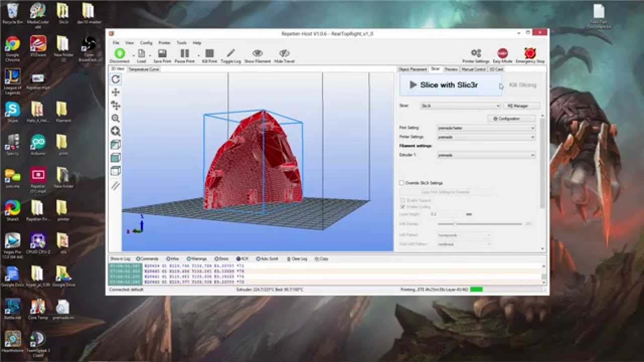Click the Hide Travel eye icon

pos(284,53)
